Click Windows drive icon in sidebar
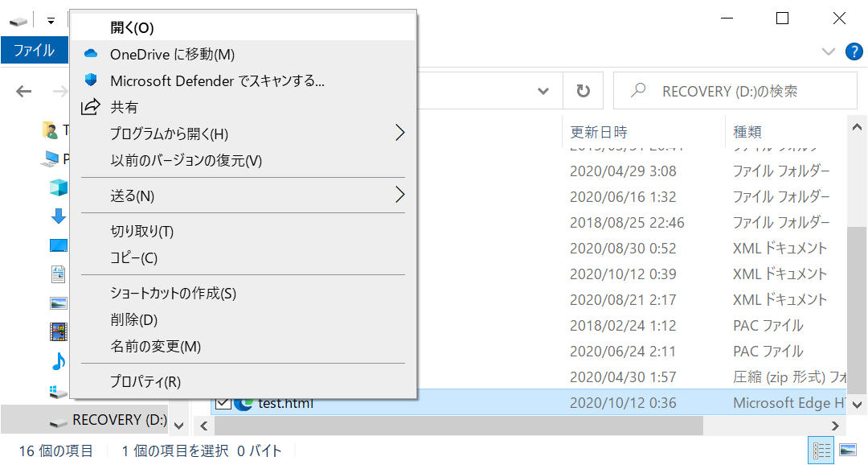868x465 pixels. pyautogui.click(x=58, y=391)
